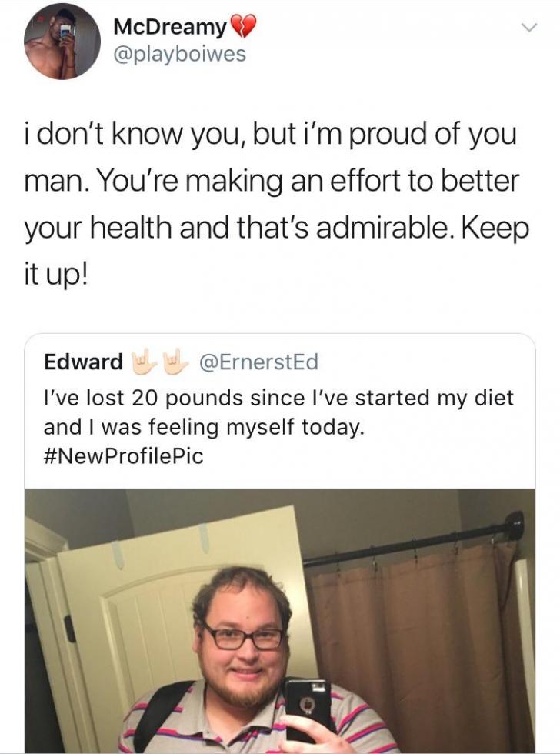Click the black phone in the selfie

tap(307, 706)
